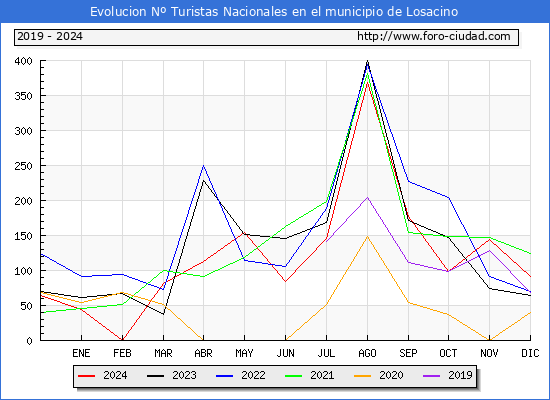The height and width of the screenshot is (400, 550).
Task: Click the 50 value on the y-axis
Action: click(x=27, y=306)
